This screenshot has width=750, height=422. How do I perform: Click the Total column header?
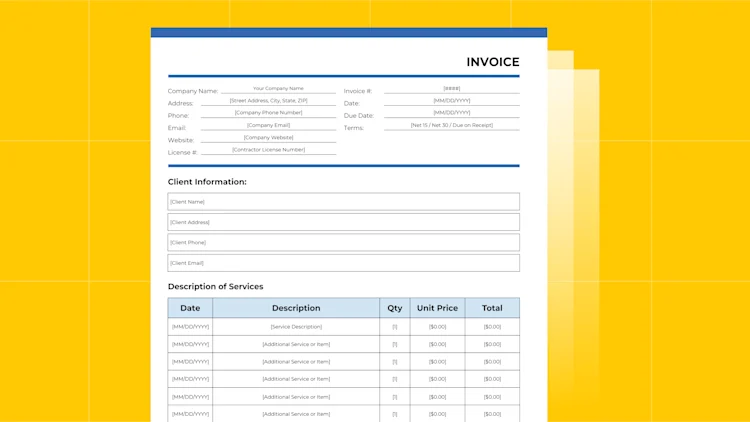pyautogui.click(x=492, y=308)
